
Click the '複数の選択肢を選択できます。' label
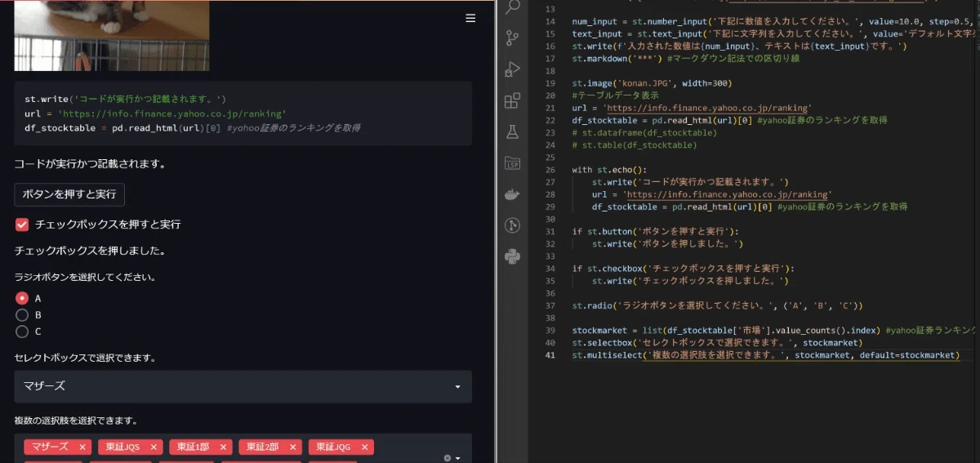76,421
